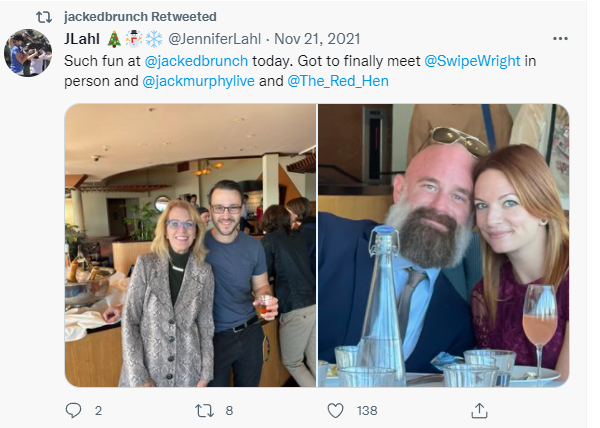Image resolution: width=600 pixels, height=428 pixels.
Task: Open the JLahl display name profile
Action: click(82, 39)
